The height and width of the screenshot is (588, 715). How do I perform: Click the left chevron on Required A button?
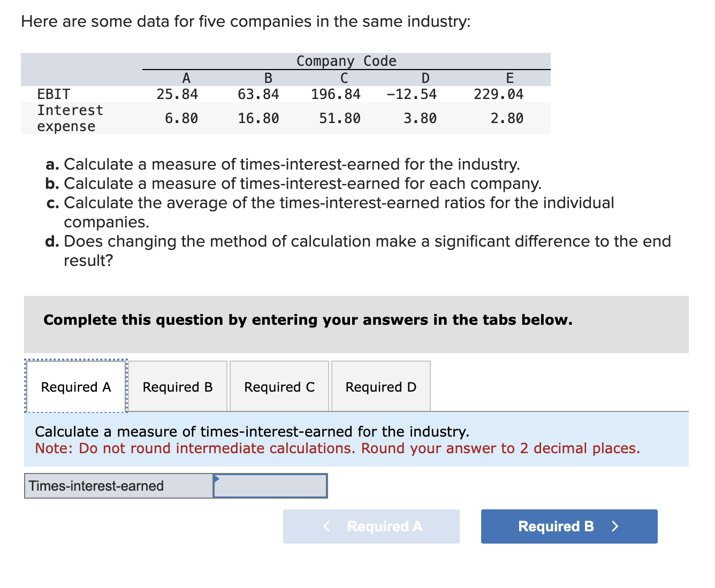(326, 526)
